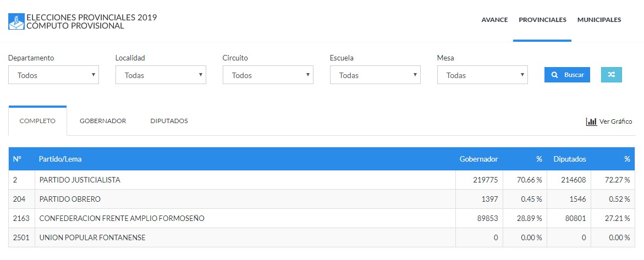Click the ballot box logo icon
The image size is (644, 260).
click(x=16, y=21)
